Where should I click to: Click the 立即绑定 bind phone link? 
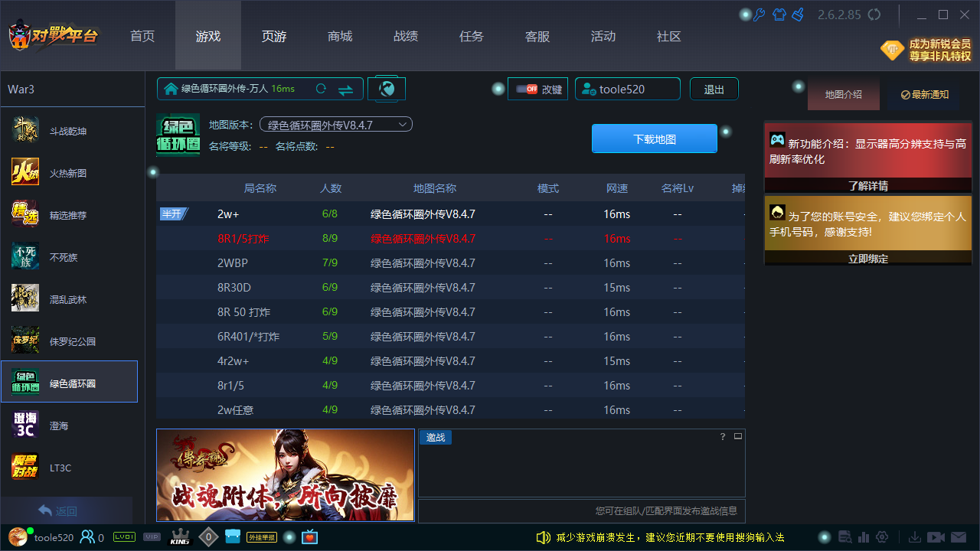coord(867,259)
